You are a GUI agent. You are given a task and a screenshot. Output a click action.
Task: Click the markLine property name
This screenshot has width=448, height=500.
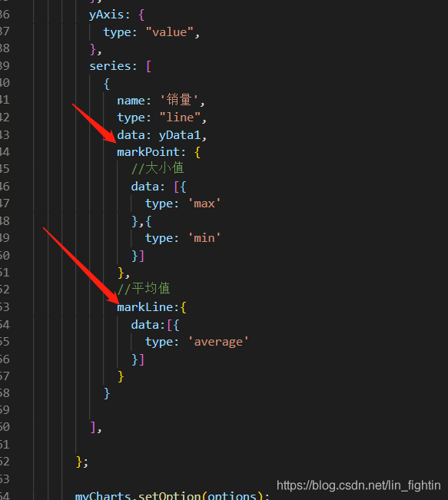point(144,307)
